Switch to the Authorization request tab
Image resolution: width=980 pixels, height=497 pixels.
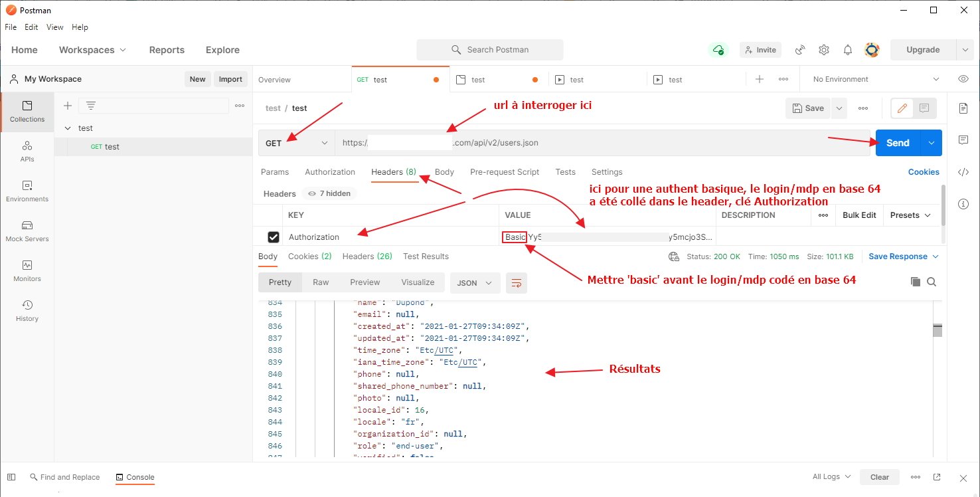pos(330,172)
